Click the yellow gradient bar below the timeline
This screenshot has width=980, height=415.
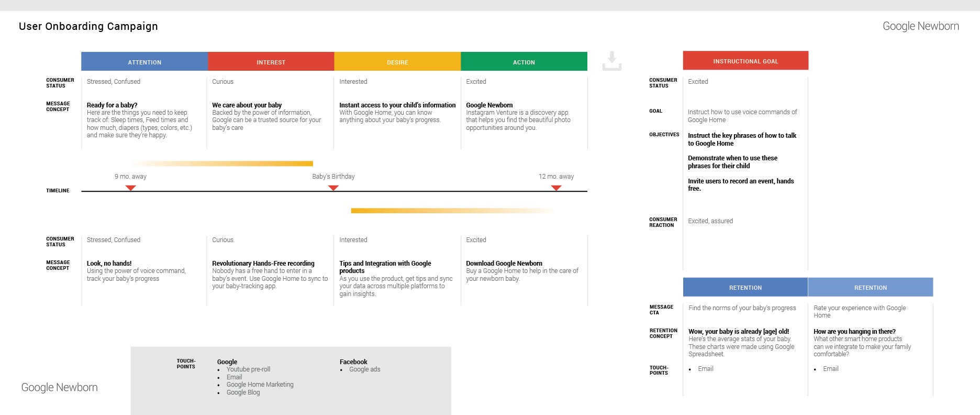453,211
